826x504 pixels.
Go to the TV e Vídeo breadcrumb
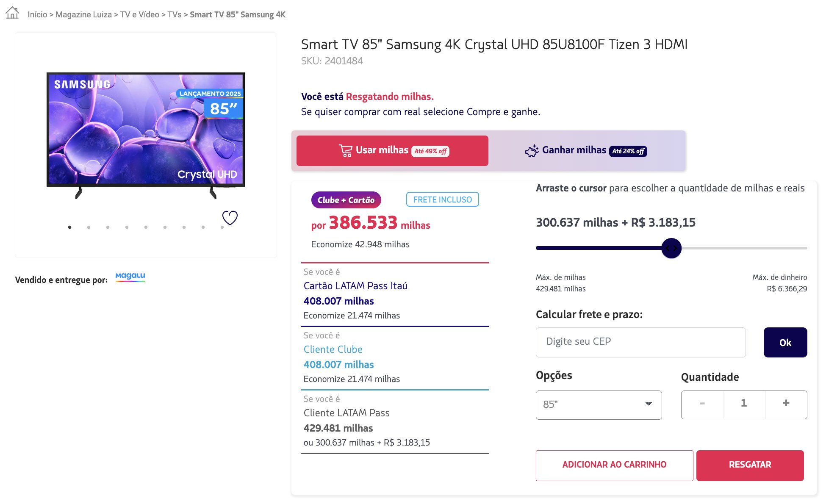coord(140,15)
